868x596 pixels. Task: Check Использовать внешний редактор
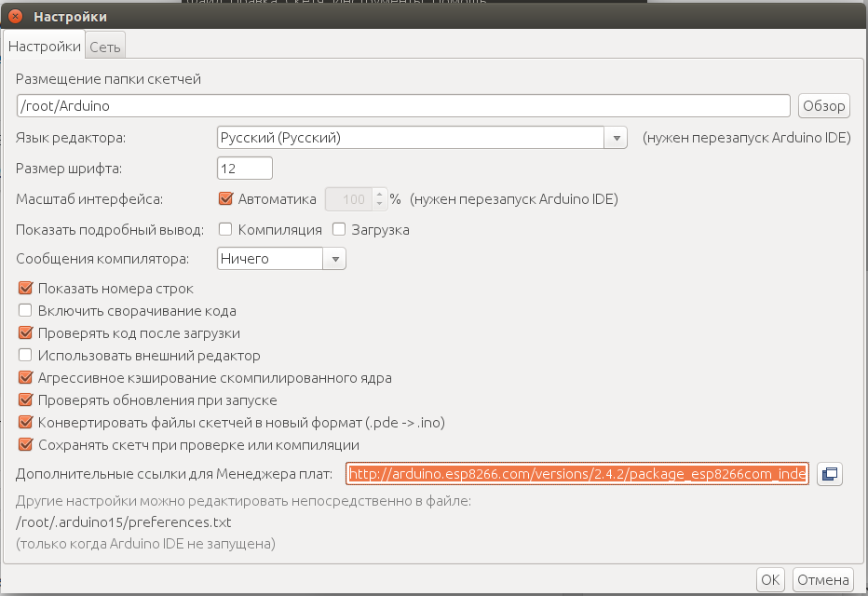25,356
